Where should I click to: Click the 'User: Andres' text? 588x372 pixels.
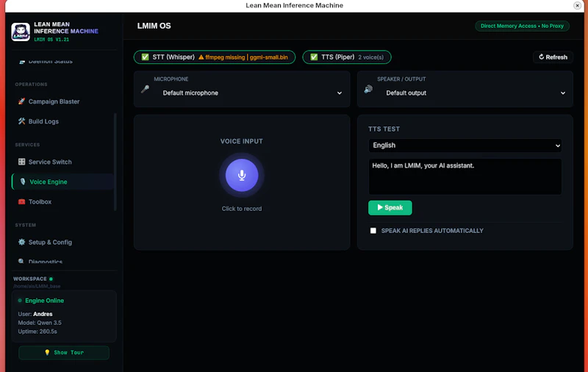pyautogui.click(x=35, y=314)
